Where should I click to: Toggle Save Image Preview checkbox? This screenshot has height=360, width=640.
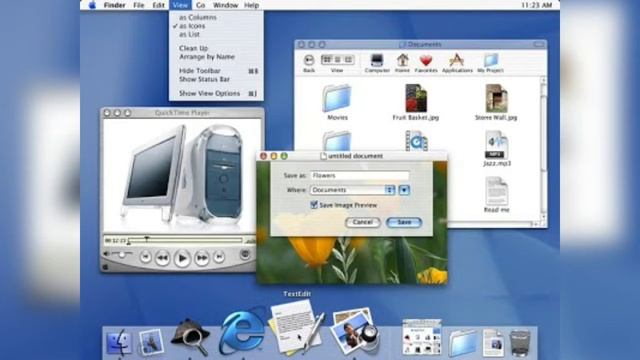(x=314, y=205)
